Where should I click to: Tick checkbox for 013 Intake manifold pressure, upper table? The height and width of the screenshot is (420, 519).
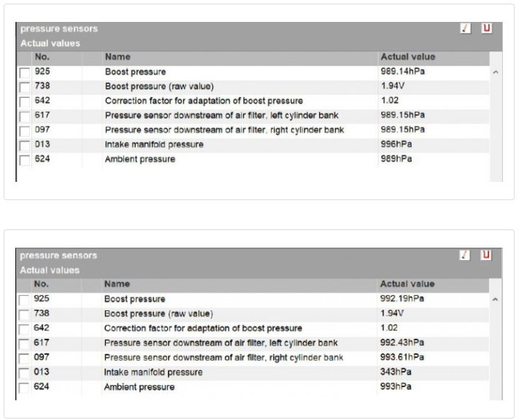(x=25, y=146)
